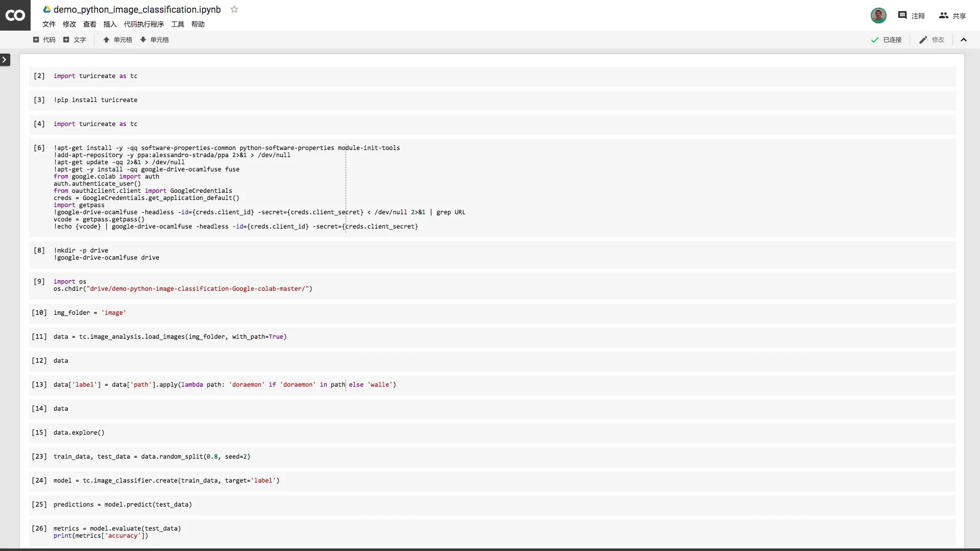The image size is (980, 551).
Task: Add a code cell with the 代码 button
Action: click(x=44, y=40)
